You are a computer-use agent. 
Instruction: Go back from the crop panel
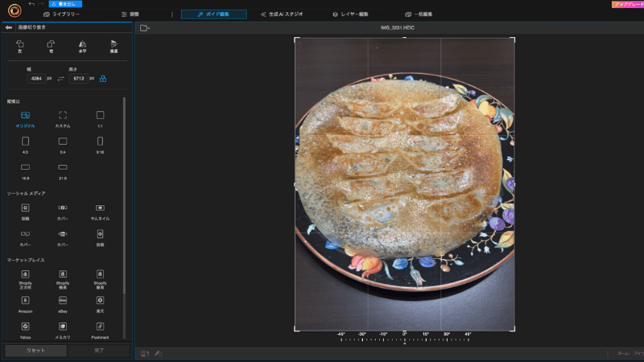pos(9,27)
